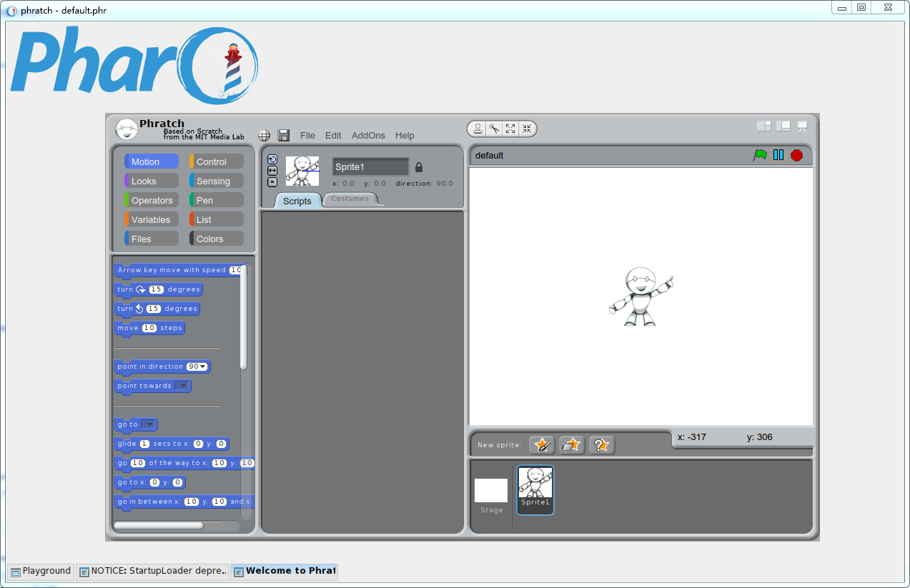Click the floppy disk save icon
The width and height of the screenshot is (910, 588).
click(284, 136)
